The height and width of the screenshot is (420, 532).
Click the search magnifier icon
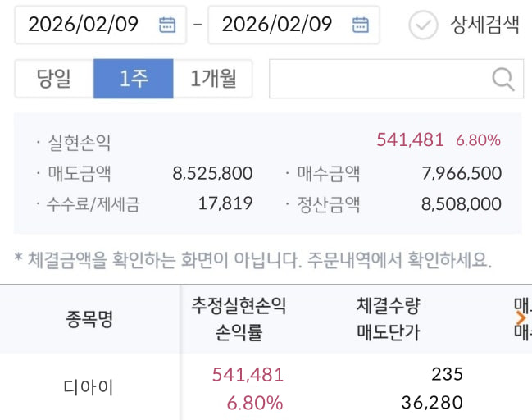tap(502, 79)
